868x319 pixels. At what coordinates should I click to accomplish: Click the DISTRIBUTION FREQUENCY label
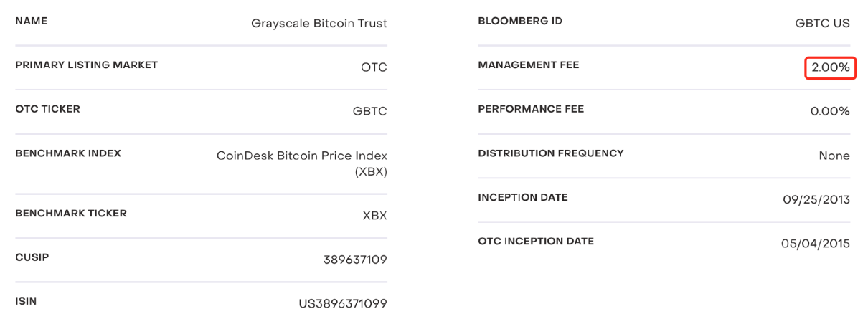pyautogui.click(x=551, y=153)
